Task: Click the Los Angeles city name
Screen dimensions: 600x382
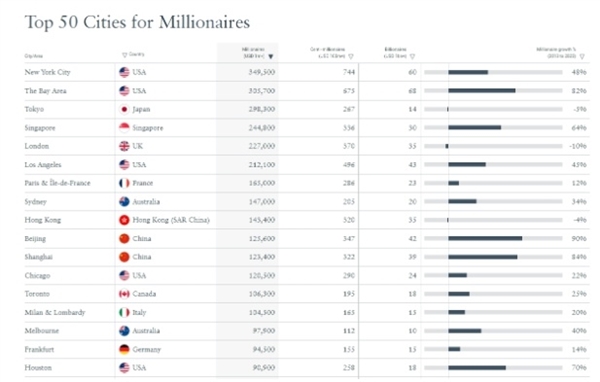Action: (x=43, y=165)
